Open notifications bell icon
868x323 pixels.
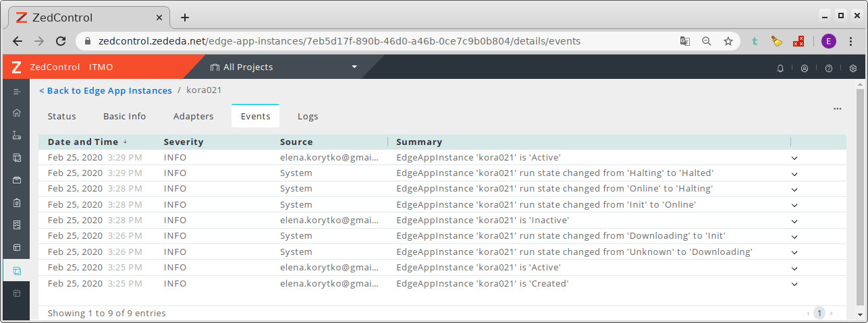click(780, 68)
